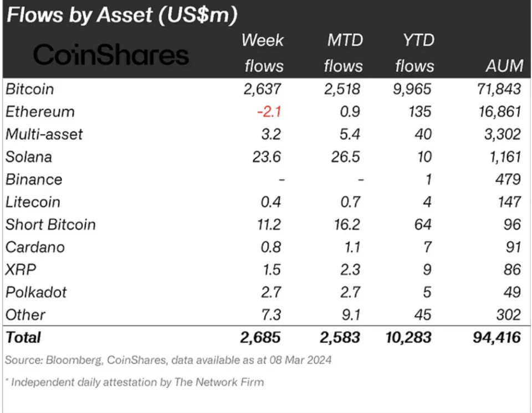Select the Polkadot row label
Viewport: 532px width, 413px height.
35,292
